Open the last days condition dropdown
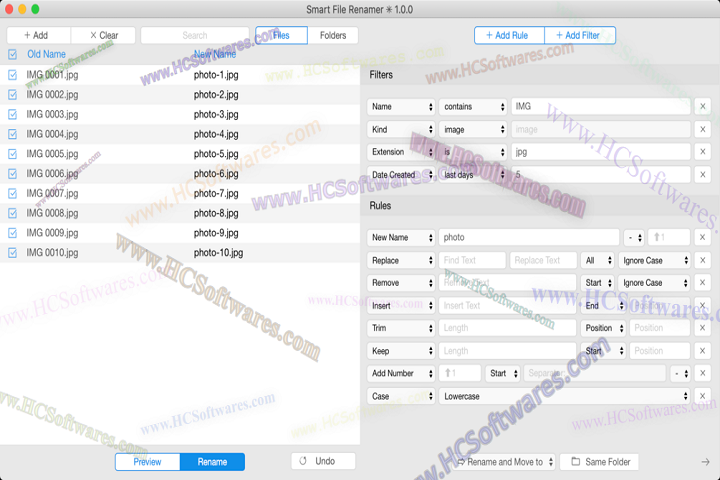This screenshot has width=720, height=480. (x=472, y=175)
